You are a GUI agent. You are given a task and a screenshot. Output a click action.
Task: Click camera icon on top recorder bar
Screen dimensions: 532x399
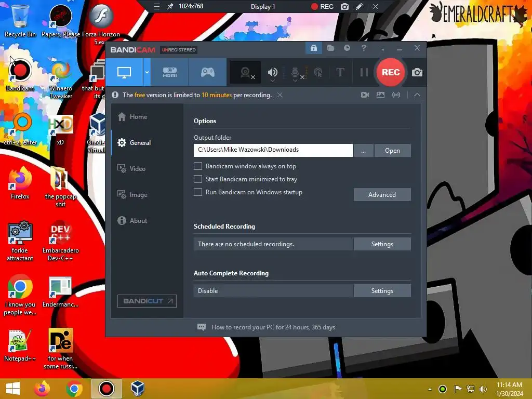point(345,6)
